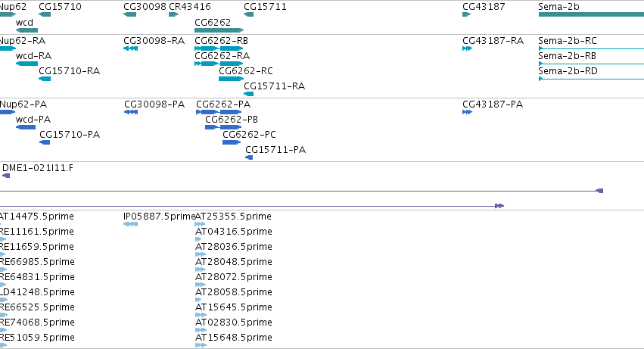644x349 pixels.
Task: Select the RE51059.5prime EST label
Action: click(x=37, y=338)
